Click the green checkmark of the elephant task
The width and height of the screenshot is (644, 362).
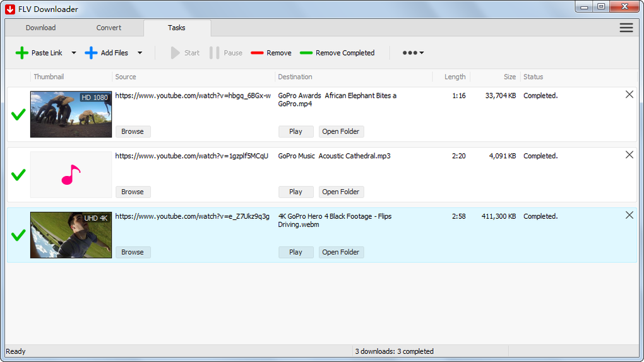coord(18,115)
